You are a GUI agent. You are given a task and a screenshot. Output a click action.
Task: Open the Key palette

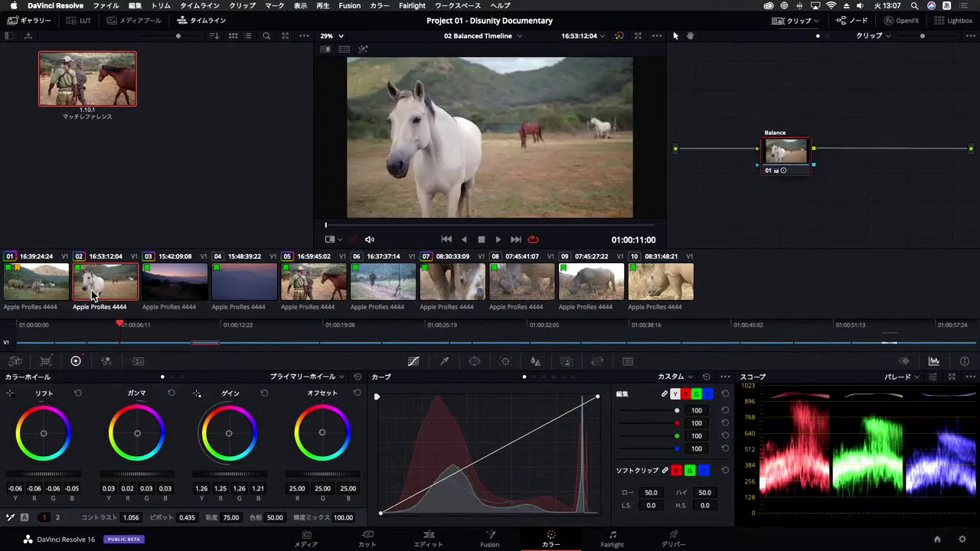pos(567,361)
